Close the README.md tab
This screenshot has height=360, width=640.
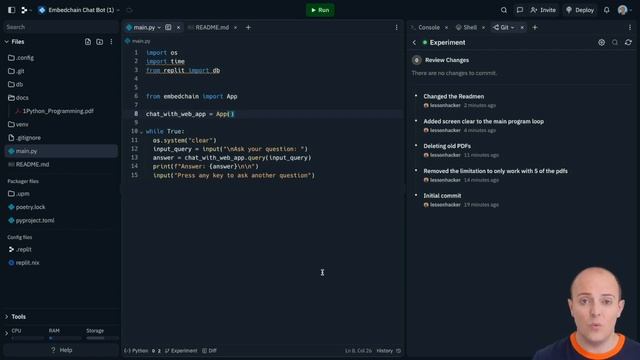(236, 27)
